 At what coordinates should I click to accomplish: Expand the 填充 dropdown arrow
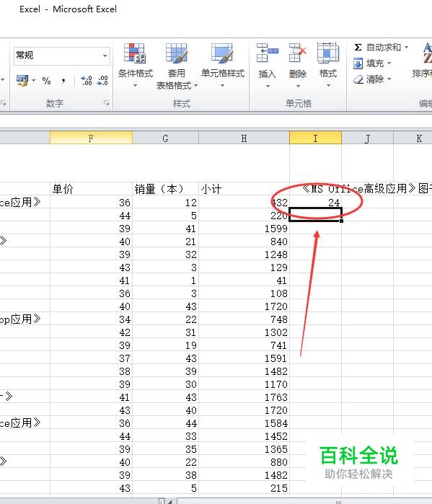click(389, 63)
